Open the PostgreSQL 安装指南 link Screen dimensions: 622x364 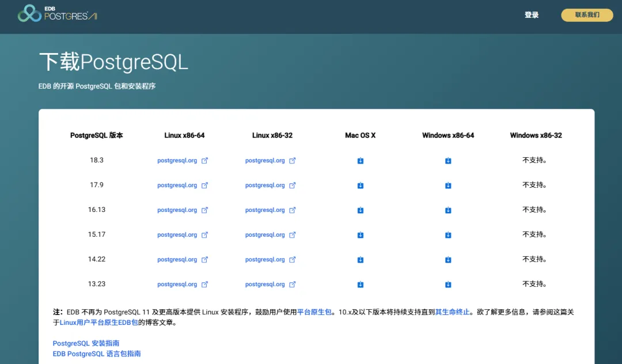[86, 343]
